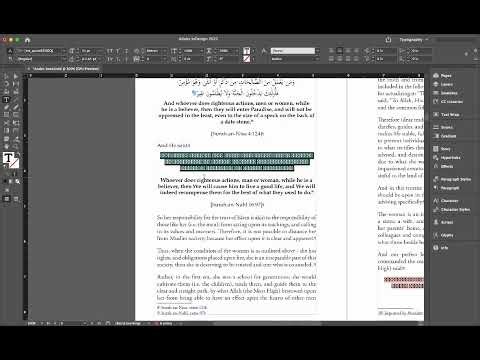Switch to Character Formatting Controls
This screenshot has width=480, height=360.
click(x=10, y=51)
